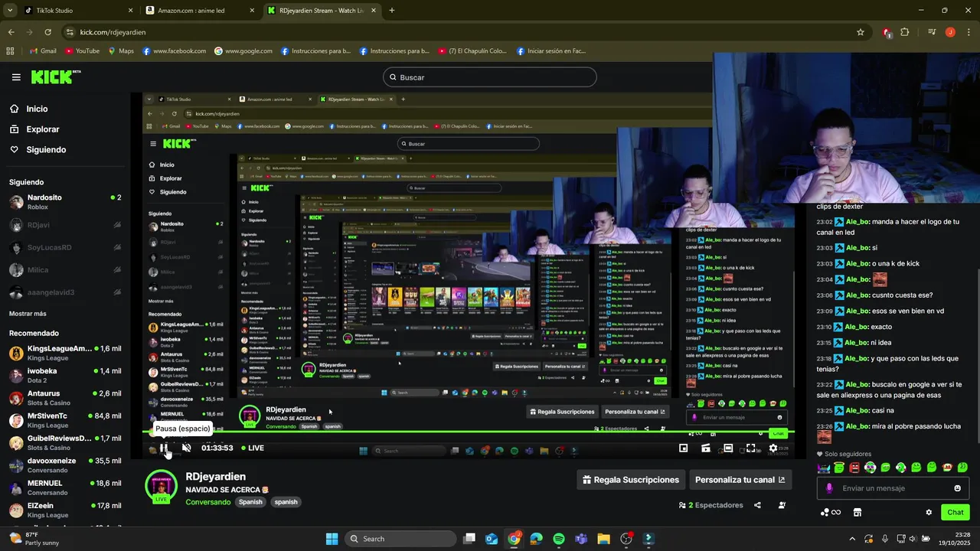
Task: Open RDjavi followed channel
Action: click(65, 225)
